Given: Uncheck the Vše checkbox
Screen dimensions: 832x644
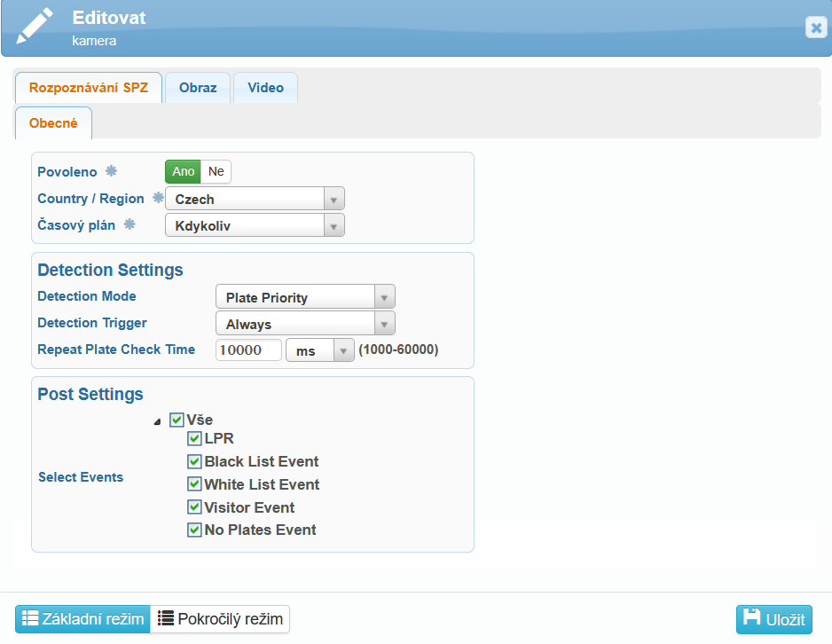Looking at the screenshot, I should pyautogui.click(x=177, y=420).
